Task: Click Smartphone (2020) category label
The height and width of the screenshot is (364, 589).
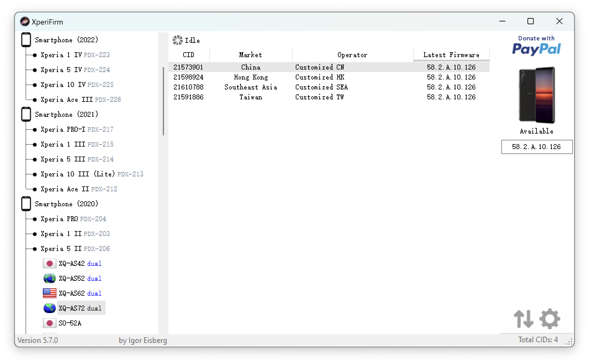Action: (66, 204)
